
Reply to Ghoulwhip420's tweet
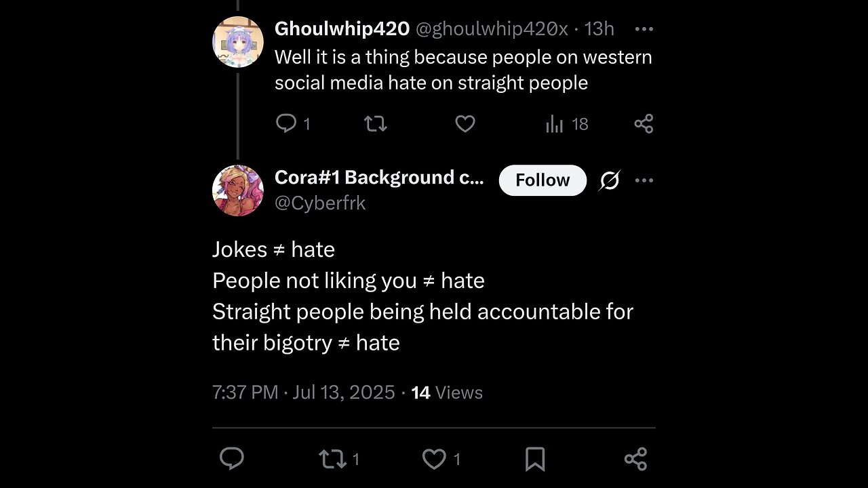[286, 123]
